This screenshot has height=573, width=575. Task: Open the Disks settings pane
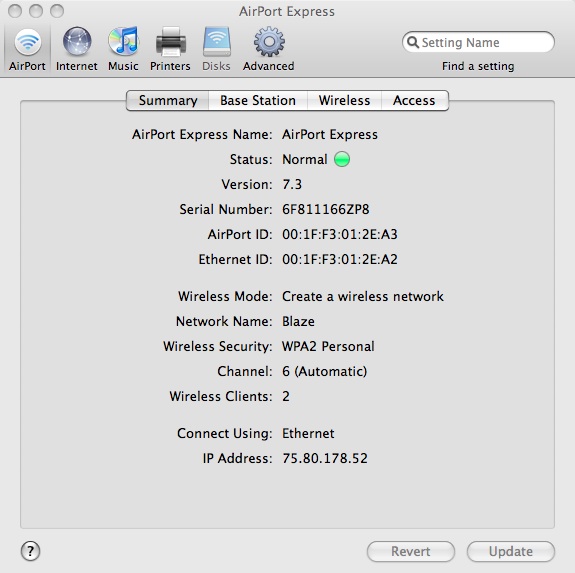(216, 48)
